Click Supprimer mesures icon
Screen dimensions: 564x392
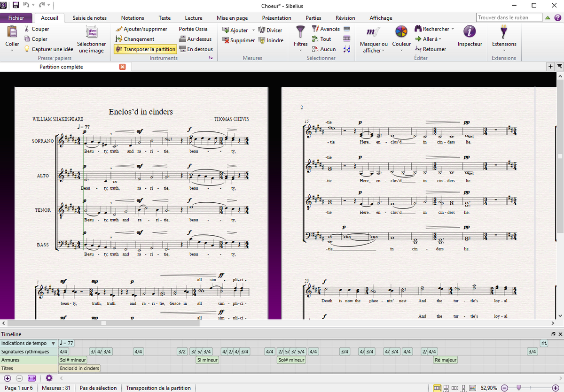pyautogui.click(x=226, y=40)
